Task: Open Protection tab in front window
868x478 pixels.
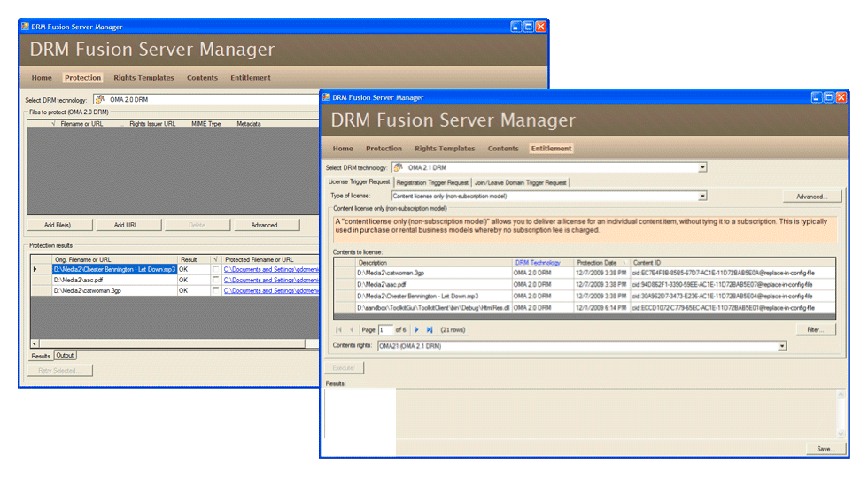Action: pyautogui.click(x=384, y=149)
